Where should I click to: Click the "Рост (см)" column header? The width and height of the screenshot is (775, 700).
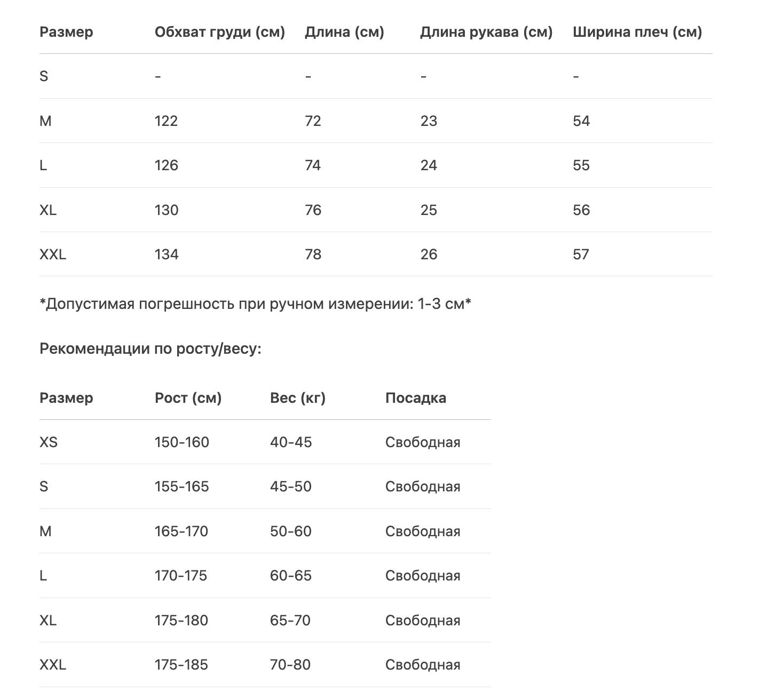pos(188,398)
